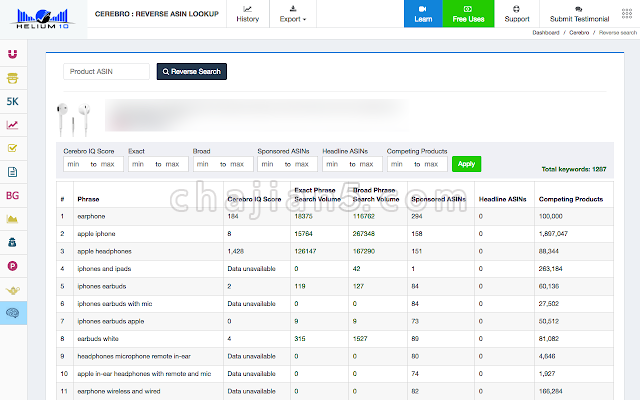The height and width of the screenshot is (400, 640).
Task: Open the guard figure sidebar tool
Action: tap(13, 242)
